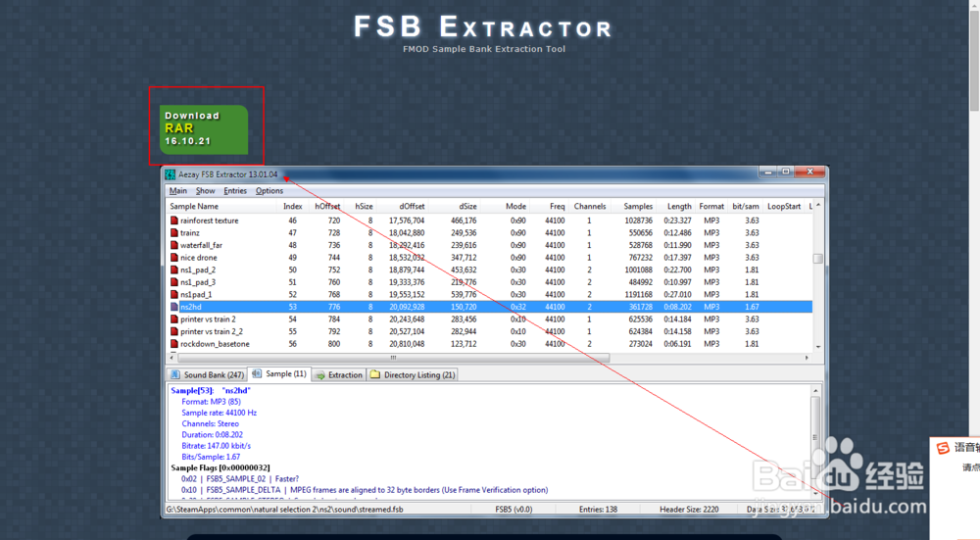980x540 pixels.
Task: Sort by the LoopStart column header
Action: click(784, 206)
